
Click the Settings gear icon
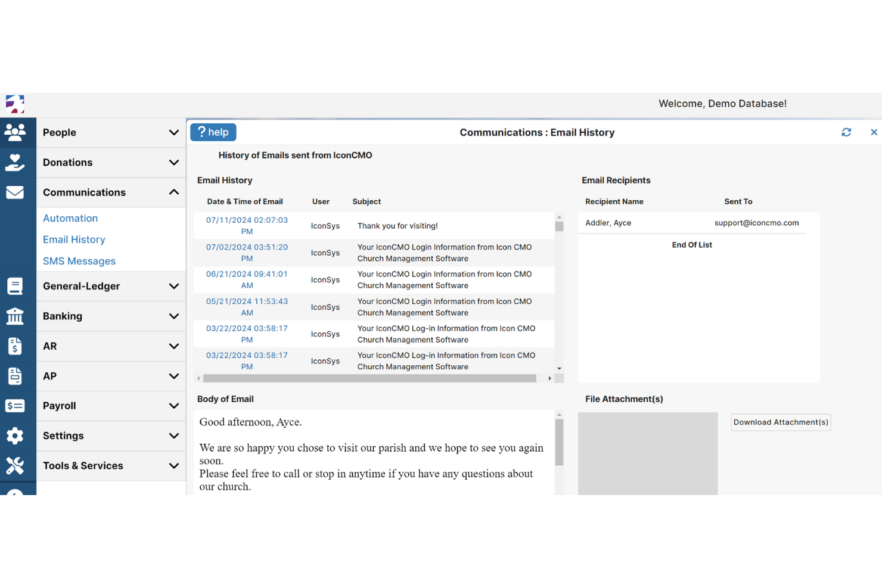15,435
